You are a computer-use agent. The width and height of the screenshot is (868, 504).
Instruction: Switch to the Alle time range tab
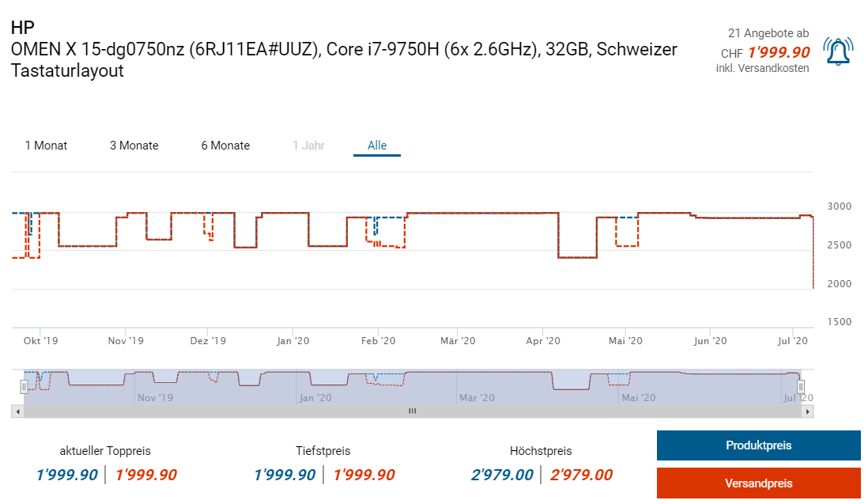tap(377, 146)
